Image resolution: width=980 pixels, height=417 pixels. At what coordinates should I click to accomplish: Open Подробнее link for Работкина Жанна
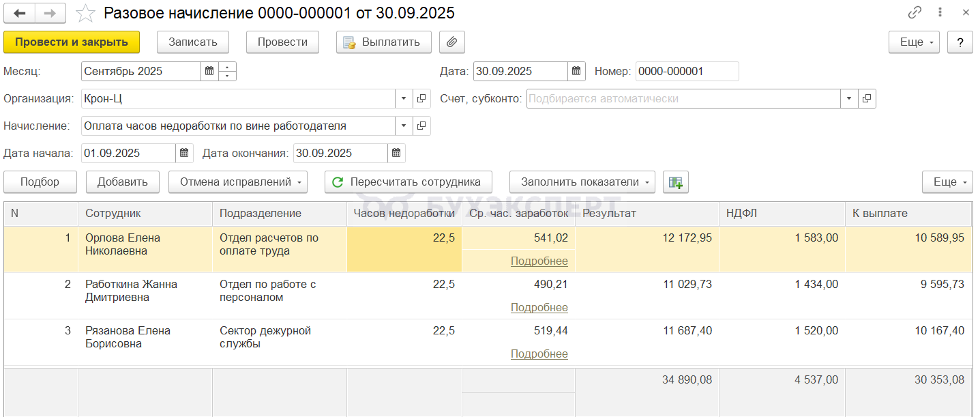[539, 308]
